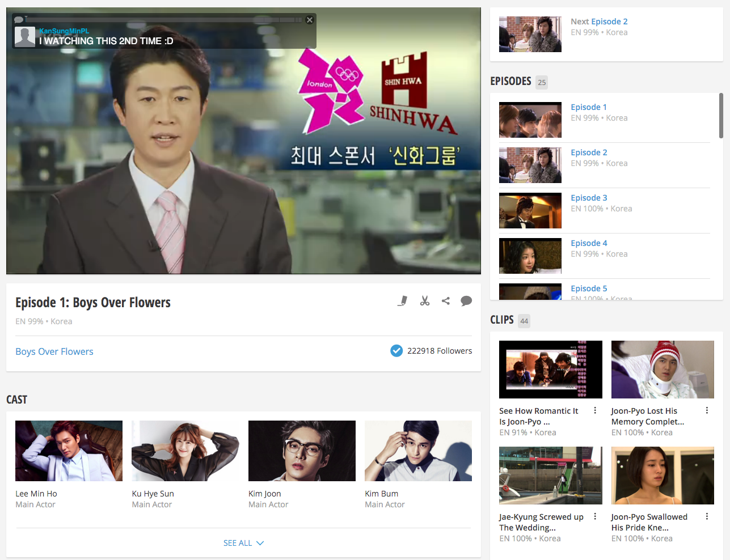Open Episode 2 in the episodes list
The height and width of the screenshot is (560, 730).
pyautogui.click(x=589, y=152)
